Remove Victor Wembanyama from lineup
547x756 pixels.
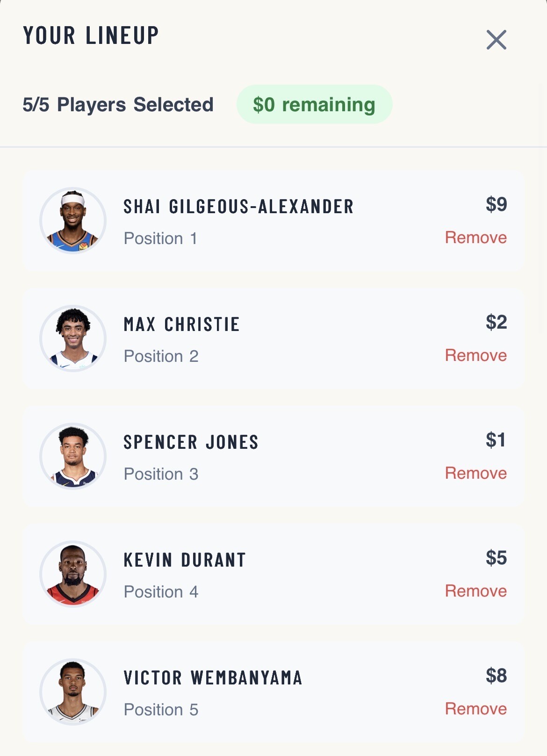point(475,709)
